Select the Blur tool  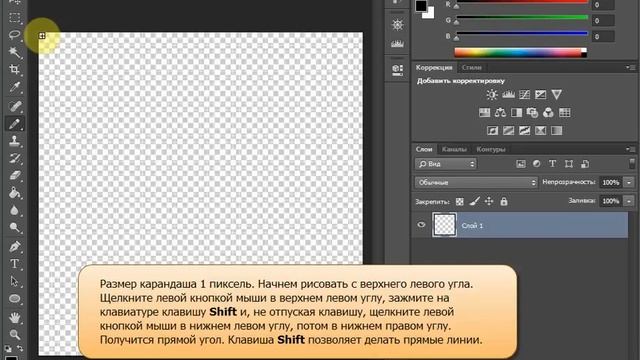15,211
